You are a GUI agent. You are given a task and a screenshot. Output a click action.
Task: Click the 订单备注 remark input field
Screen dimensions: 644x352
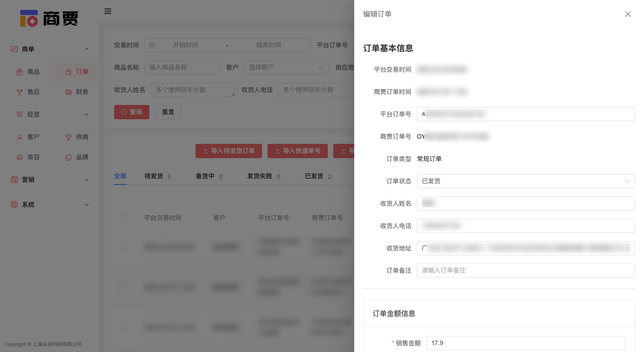525,270
